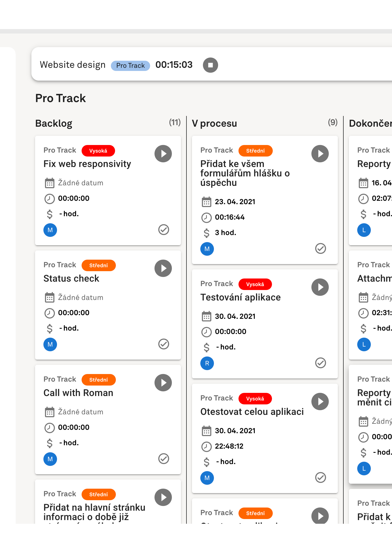Start timer for Testování aplikace
Image resolution: width=392 pixels, height=535 pixels.
pyautogui.click(x=320, y=287)
